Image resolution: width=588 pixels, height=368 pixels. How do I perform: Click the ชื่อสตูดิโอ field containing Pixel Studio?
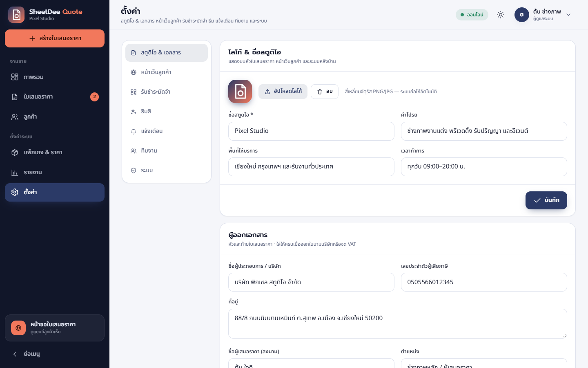click(x=311, y=131)
